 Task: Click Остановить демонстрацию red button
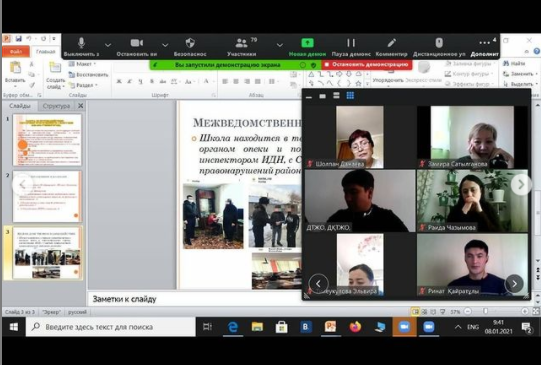pos(367,65)
